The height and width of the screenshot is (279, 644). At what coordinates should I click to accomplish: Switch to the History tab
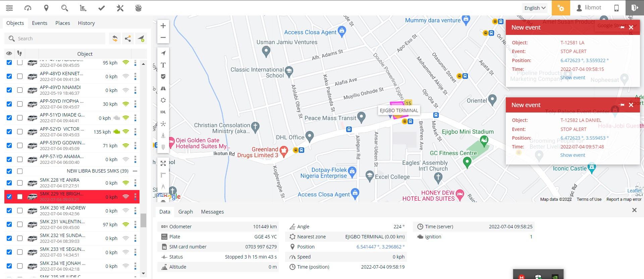[86, 23]
